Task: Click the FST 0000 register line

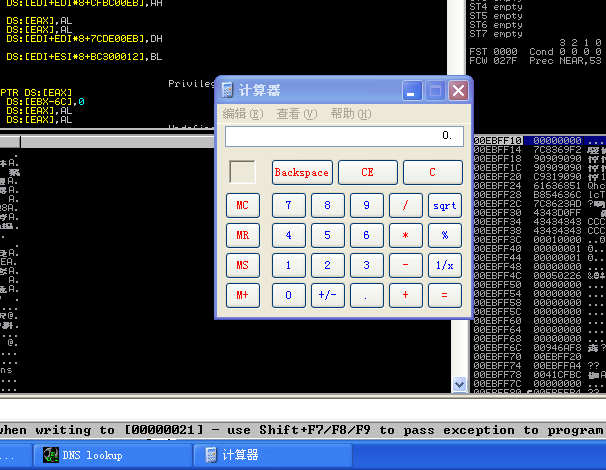Action: click(x=535, y=52)
